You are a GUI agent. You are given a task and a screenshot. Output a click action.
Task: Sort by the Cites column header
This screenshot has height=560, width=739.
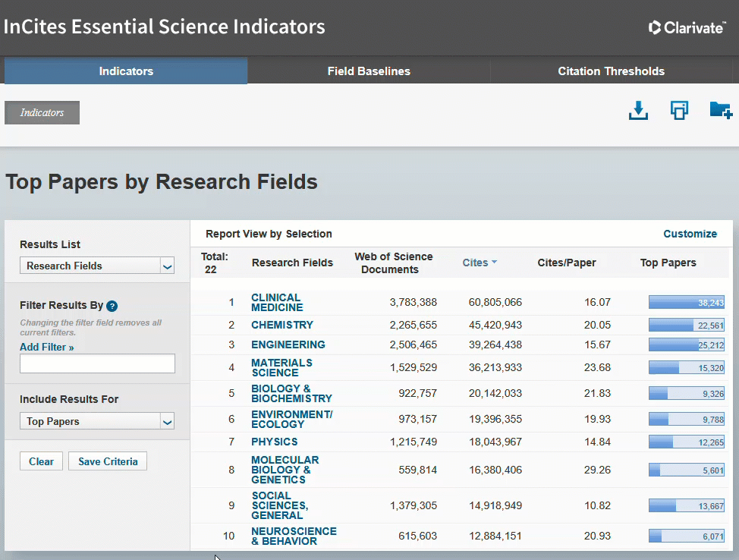click(475, 263)
